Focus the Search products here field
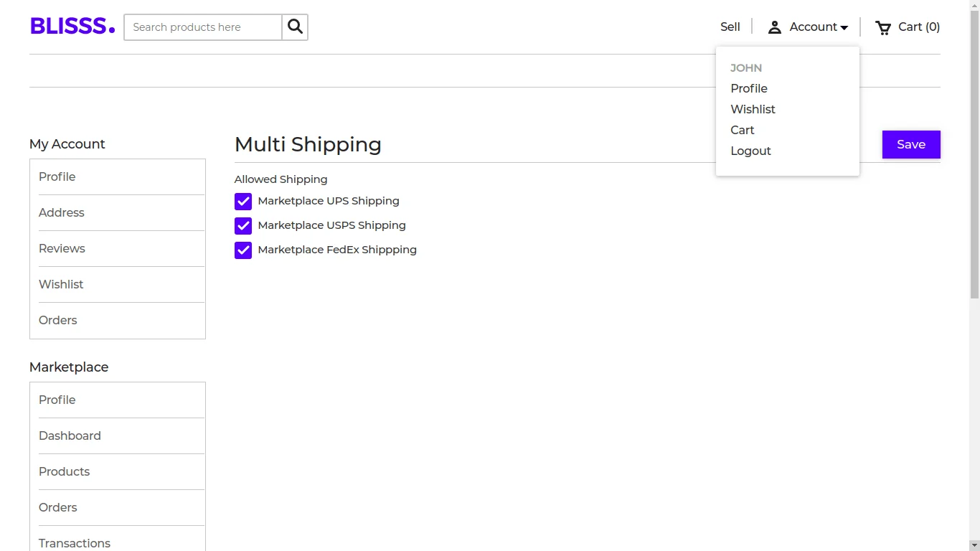Image resolution: width=980 pixels, height=551 pixels. pyautogui.click(x=203, y=27)
